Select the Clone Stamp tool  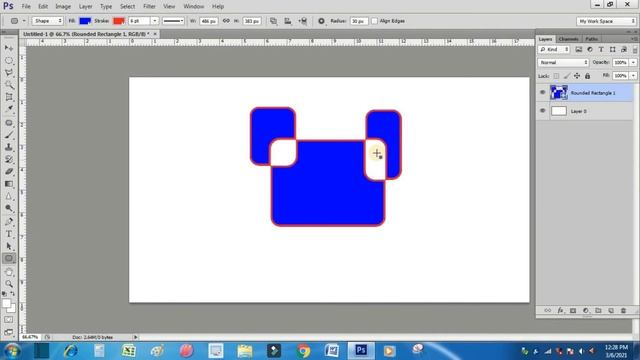pyautogui.click(x=9, y=147)
